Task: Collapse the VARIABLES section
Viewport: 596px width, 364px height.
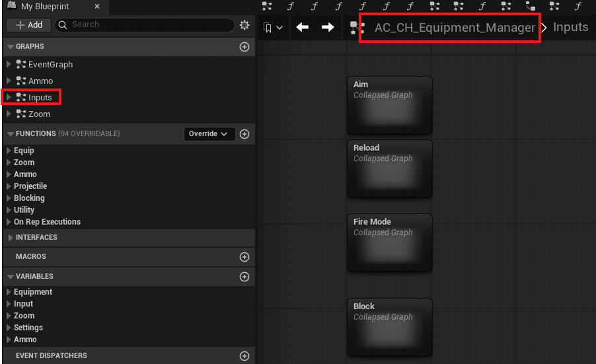Action: [11, 276]
